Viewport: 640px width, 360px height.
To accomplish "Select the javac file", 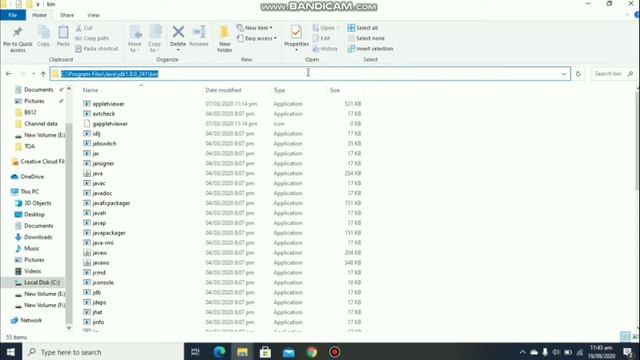I will pyautogui.click(x=99, y=183).
